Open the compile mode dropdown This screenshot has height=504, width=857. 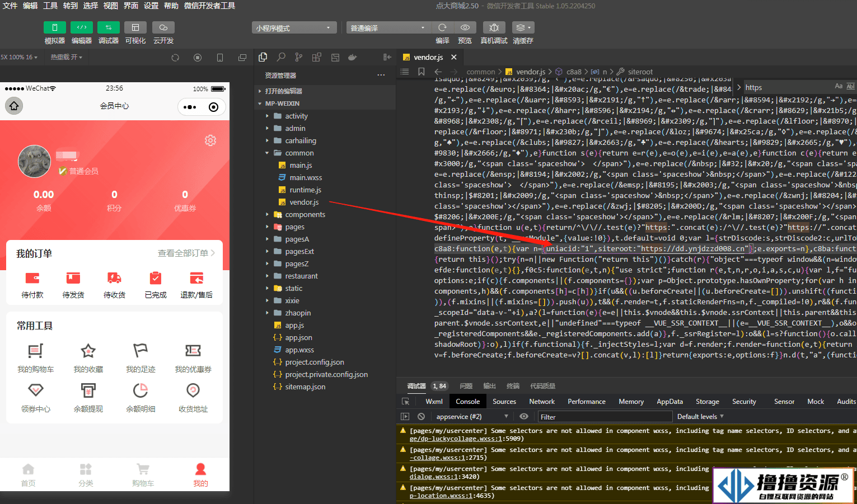388,28
